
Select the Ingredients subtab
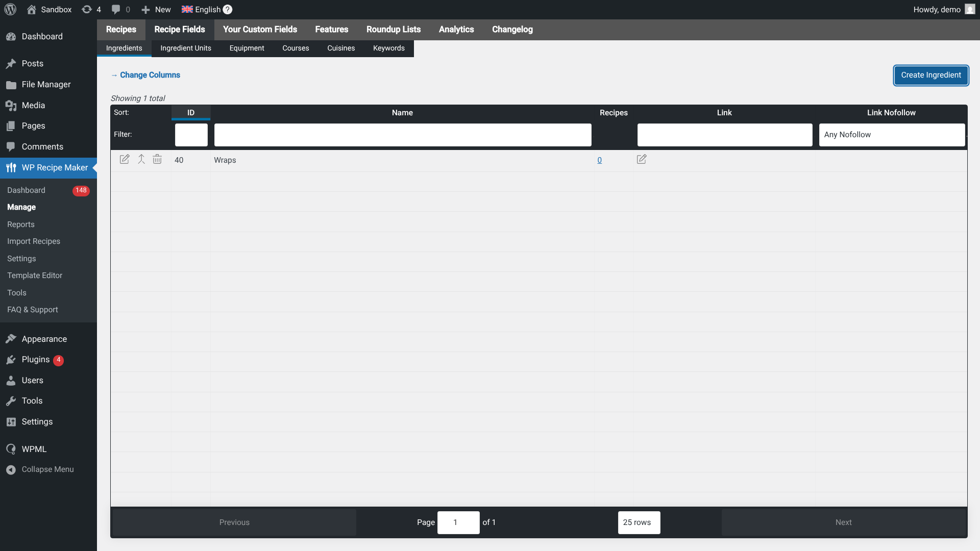(124, 48)
